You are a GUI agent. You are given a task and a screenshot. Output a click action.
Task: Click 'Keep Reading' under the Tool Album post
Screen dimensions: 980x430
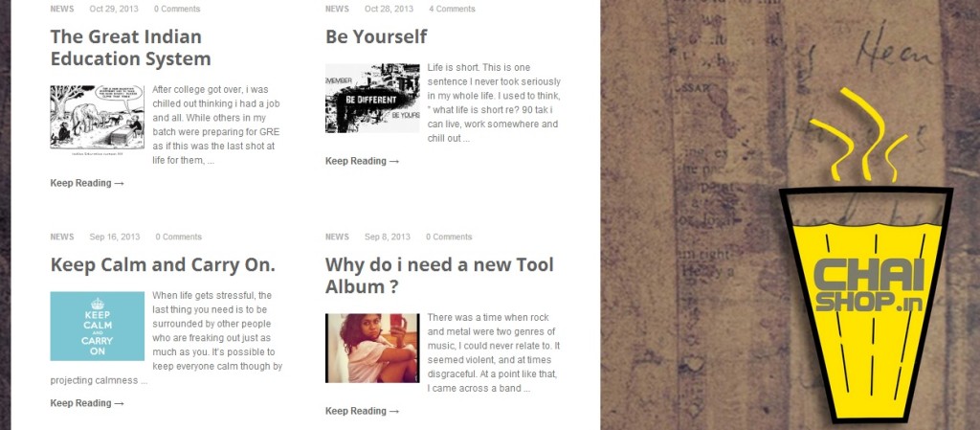pyautogui.click(x=362, y=411)
